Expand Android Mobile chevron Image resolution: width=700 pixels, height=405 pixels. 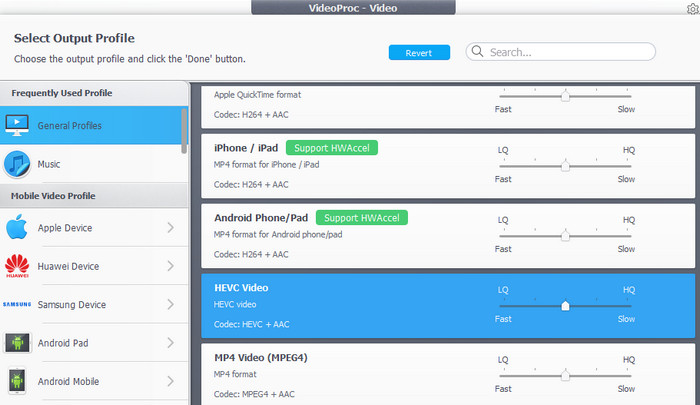[x=171, y=381]
